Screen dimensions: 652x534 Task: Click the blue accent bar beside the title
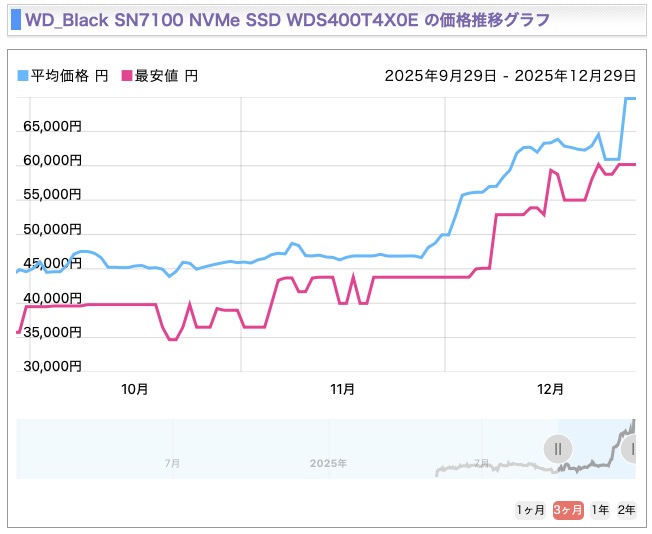coord(14,19)
